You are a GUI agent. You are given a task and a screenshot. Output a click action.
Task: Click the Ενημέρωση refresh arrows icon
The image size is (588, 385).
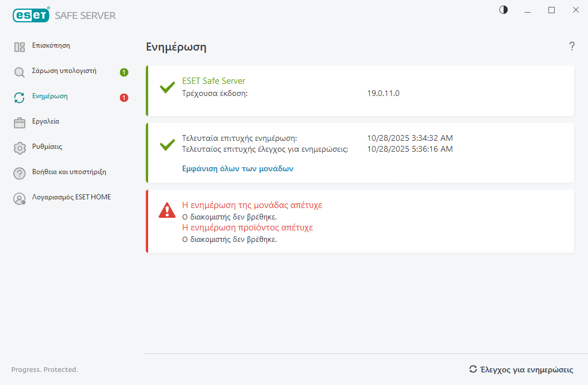pyautogui.click(x=20, y=98)
